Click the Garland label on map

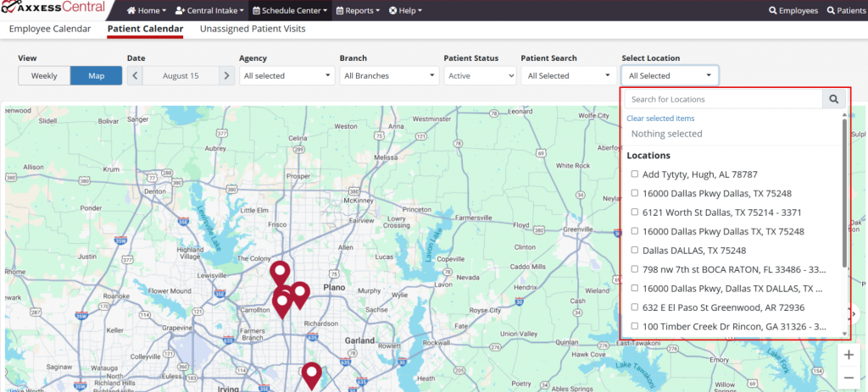tap(359, 340)
